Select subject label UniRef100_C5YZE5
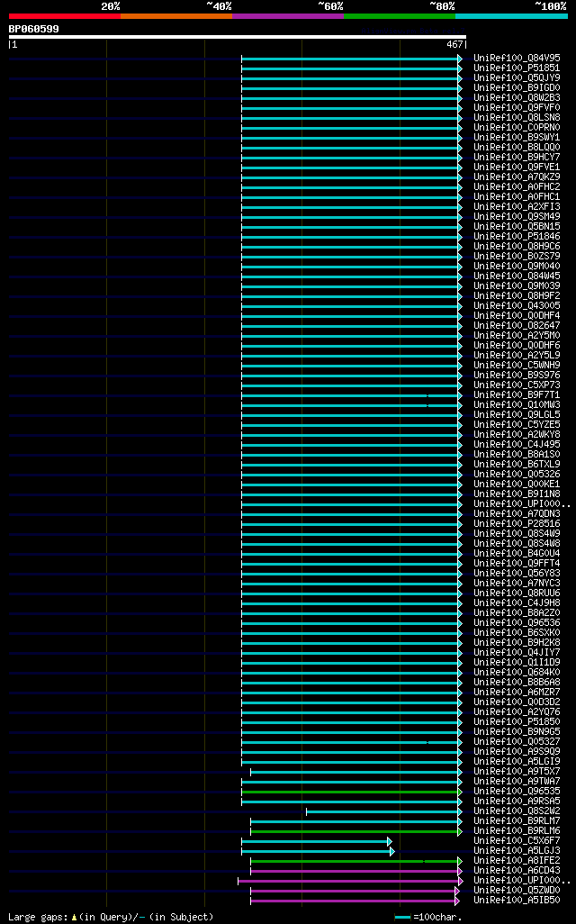This screenshot has width=576, height=924. [x=517, y=425]
